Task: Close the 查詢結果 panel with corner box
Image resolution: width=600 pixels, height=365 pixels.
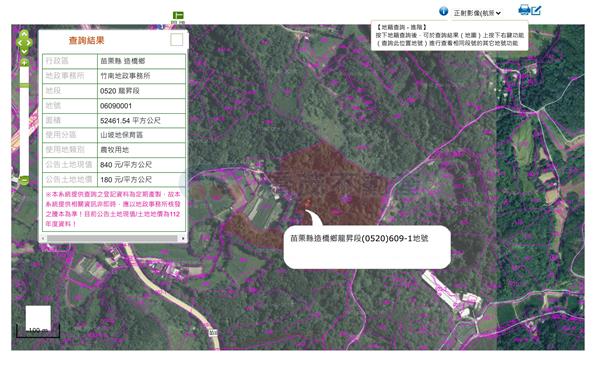Action: coord(176,39)
